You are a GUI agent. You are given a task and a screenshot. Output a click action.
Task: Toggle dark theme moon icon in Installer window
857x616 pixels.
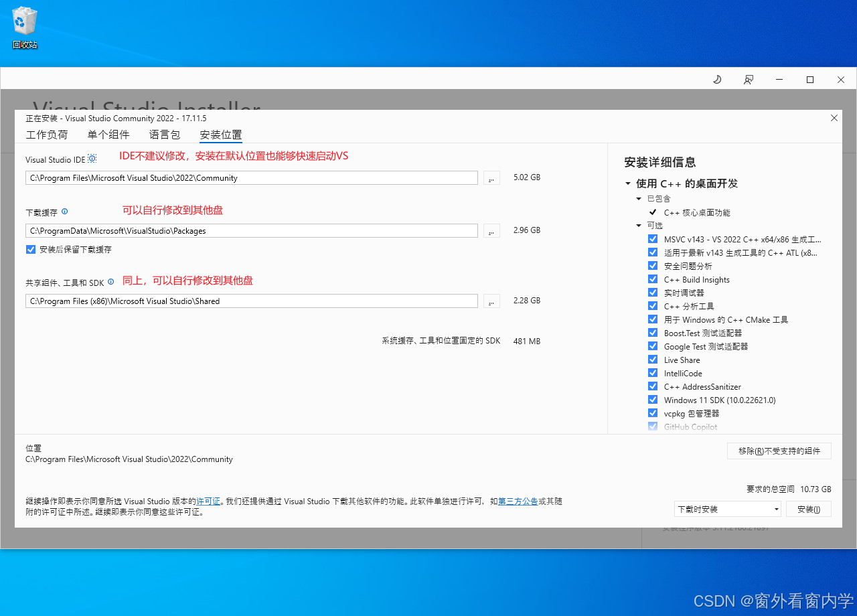[x=717, y=80]
